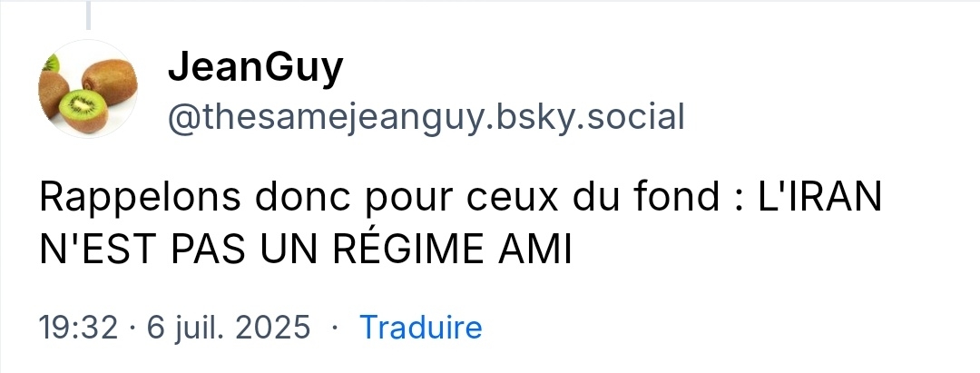Open JeanGuy's kiwi profile avatar
The height and width of the screenshot is (373, 980).
[x=88, y=89]
